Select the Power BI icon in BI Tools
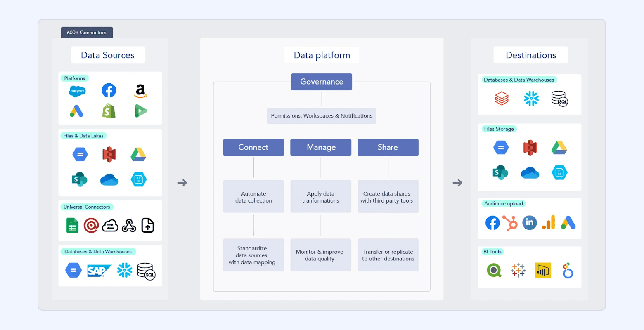The width and height of the screenshot is (644, 330). pos(543,270)
